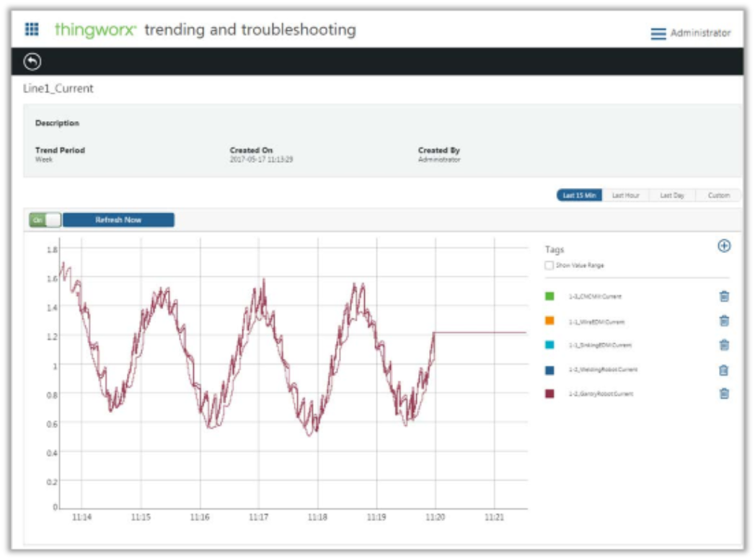
Task: Remove the SinkingEDM Current tag
Action: 724,345
